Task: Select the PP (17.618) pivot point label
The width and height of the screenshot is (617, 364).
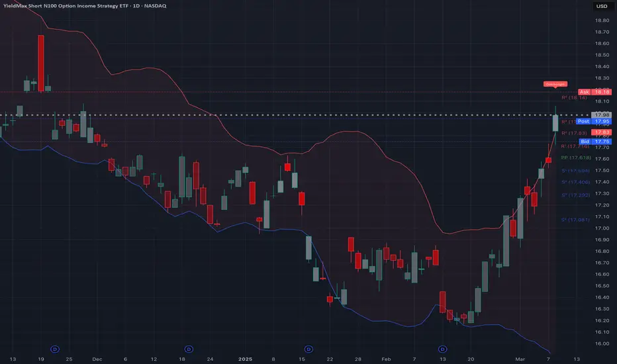Action: (x=576, y=158)
